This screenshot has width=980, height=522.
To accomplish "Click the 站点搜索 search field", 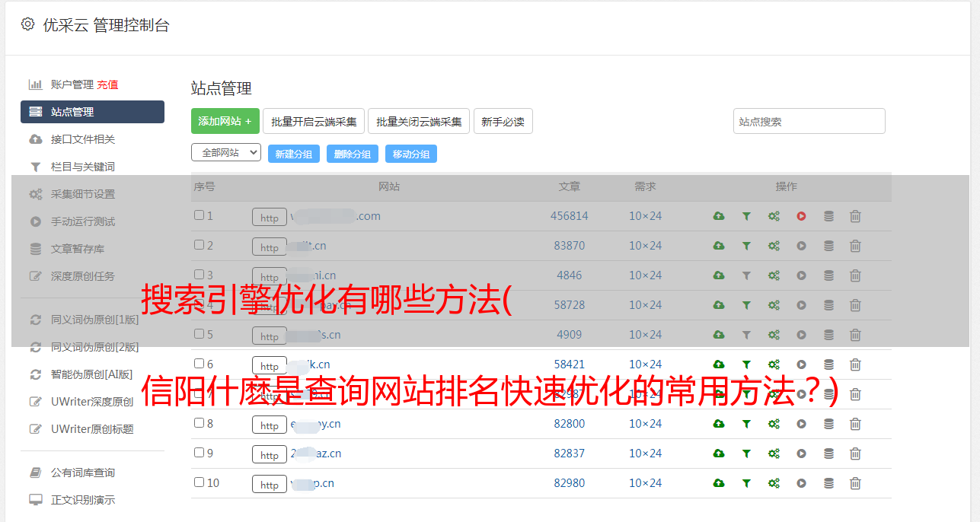I will tap(809, 121).
